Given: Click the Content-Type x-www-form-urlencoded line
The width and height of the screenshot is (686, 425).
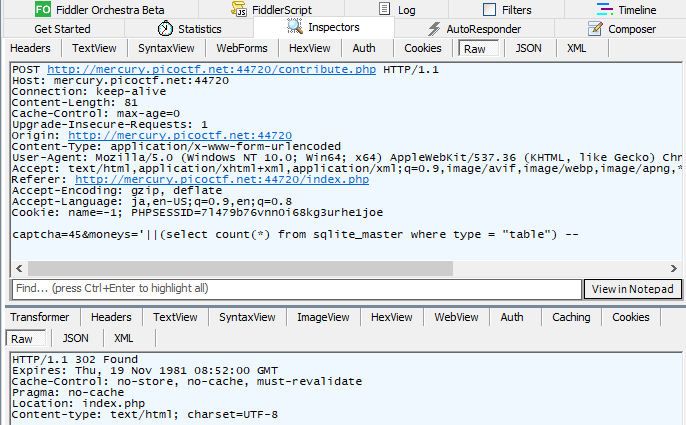Looking at the screenshot, I should [176, 147].
